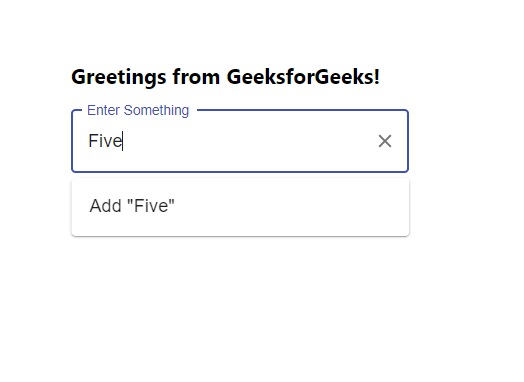Click the gray cross icon in the field
This screenshot has height=382, width=524.
point(385,141)
